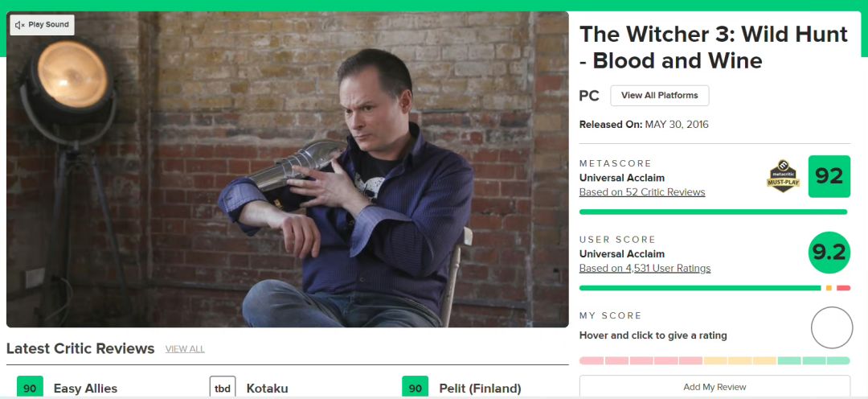Viewport: 868px width, 399px height.
Task: Unmute video with Play Sound button
Action: click(43, 25)
